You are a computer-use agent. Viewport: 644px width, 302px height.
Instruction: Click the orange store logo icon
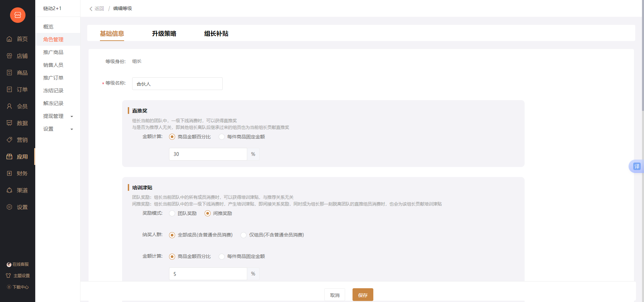click(x=17, y=15)
